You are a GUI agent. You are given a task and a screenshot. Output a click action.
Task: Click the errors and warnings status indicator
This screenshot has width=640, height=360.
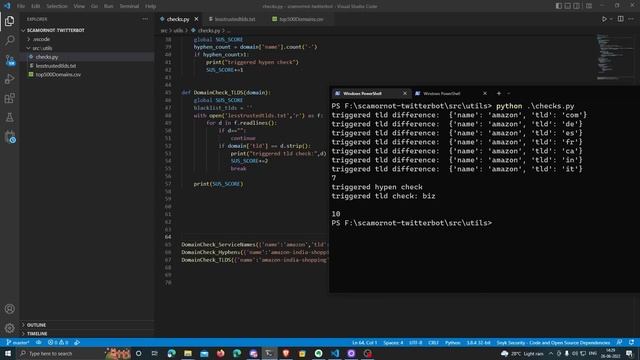58,342
